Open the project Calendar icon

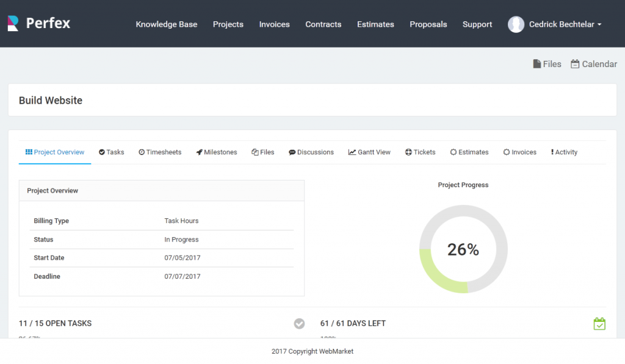[574, 63]
